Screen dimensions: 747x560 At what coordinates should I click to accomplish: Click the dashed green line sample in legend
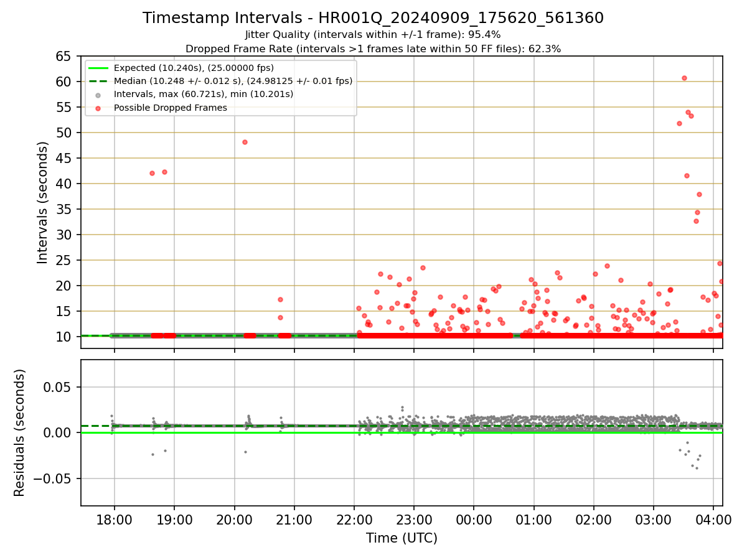pyautogui.click(x=98, y=81)
